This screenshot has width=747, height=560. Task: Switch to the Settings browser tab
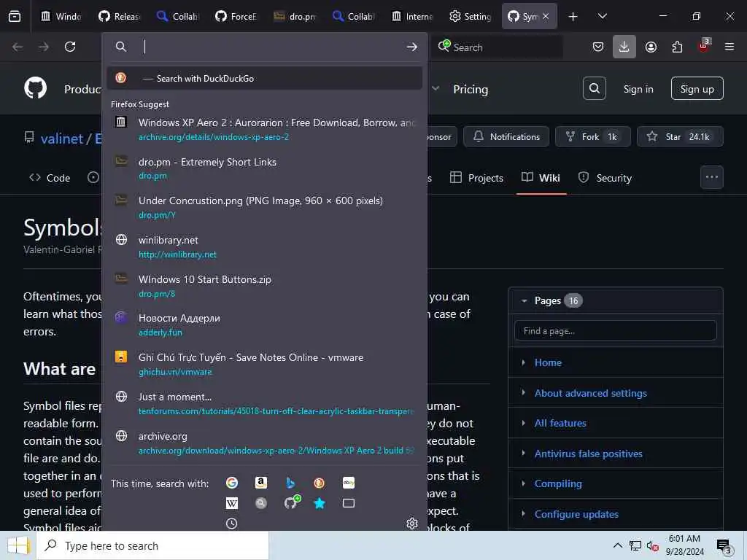(x=471, y=16)
